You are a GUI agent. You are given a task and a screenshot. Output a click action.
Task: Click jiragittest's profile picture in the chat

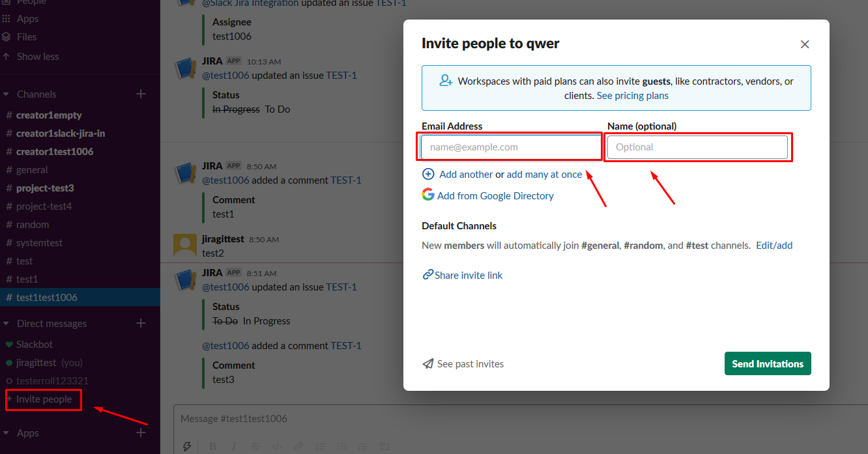tap(185, 245)
